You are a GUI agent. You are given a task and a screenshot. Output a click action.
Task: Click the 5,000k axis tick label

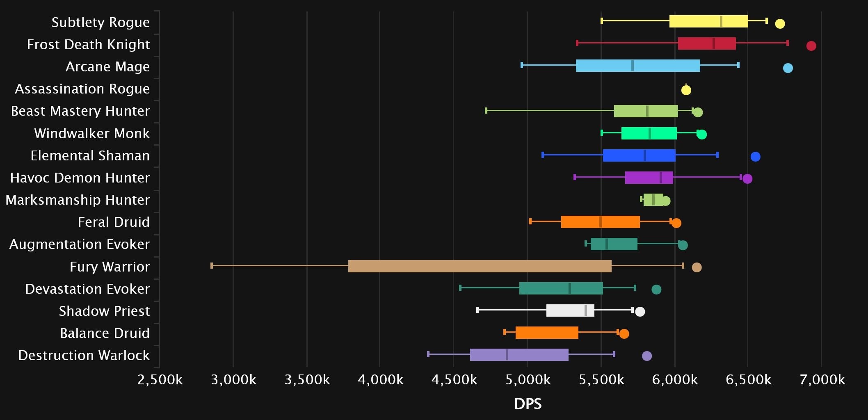[528, 380]
